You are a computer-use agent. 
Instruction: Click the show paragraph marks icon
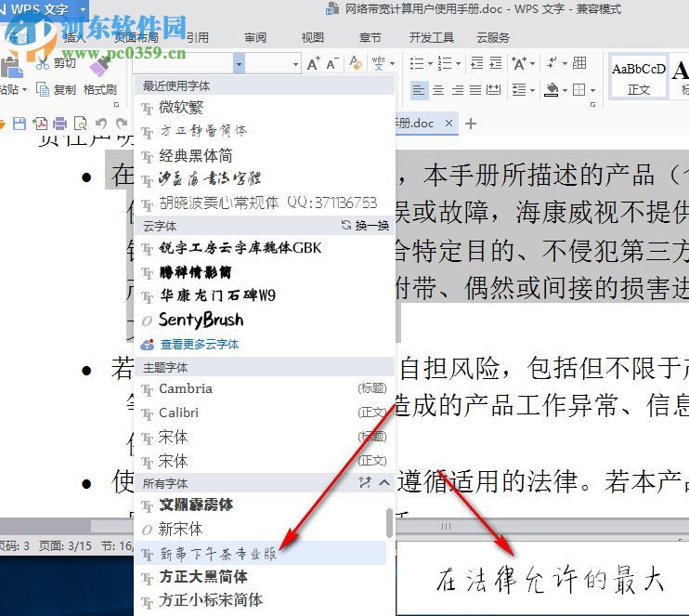[552, 64]
